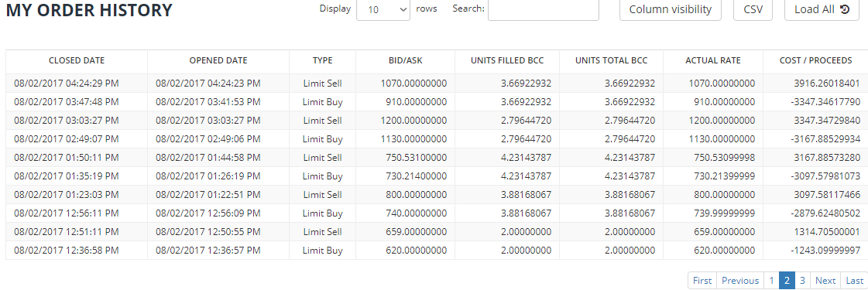Open page 3 of results

801,281
